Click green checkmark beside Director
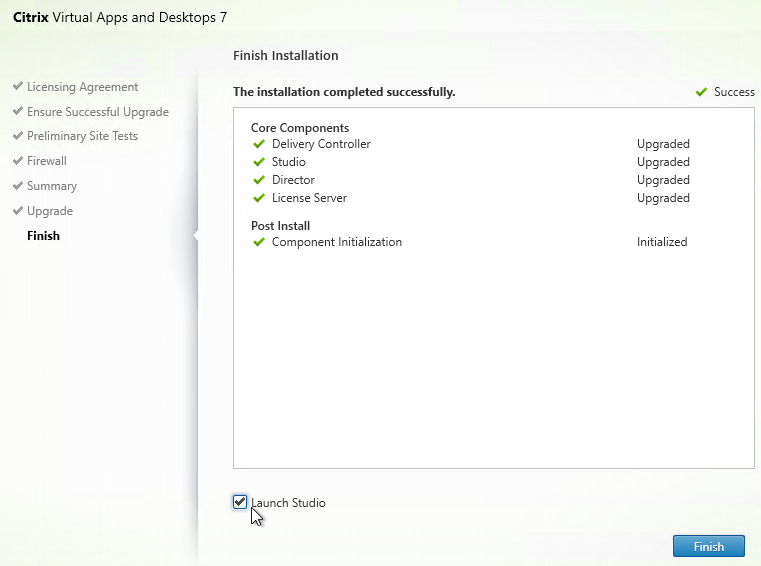 [x=259, y=180]
